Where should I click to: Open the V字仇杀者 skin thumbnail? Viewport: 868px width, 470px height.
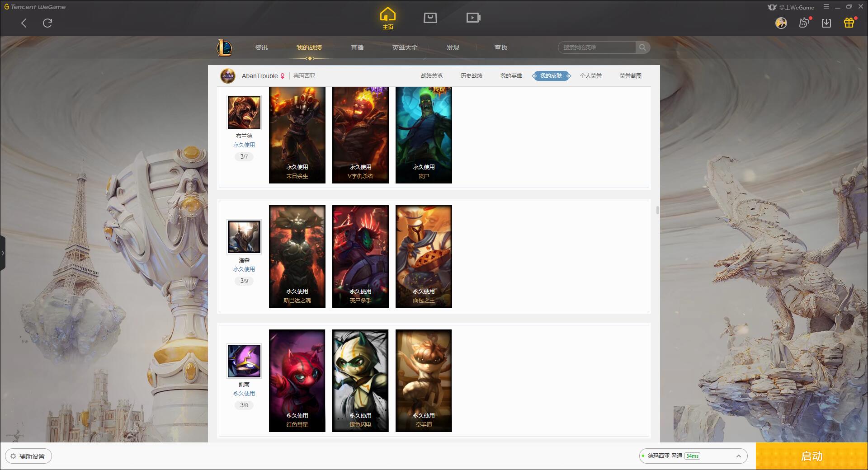(x=360, y=135)
